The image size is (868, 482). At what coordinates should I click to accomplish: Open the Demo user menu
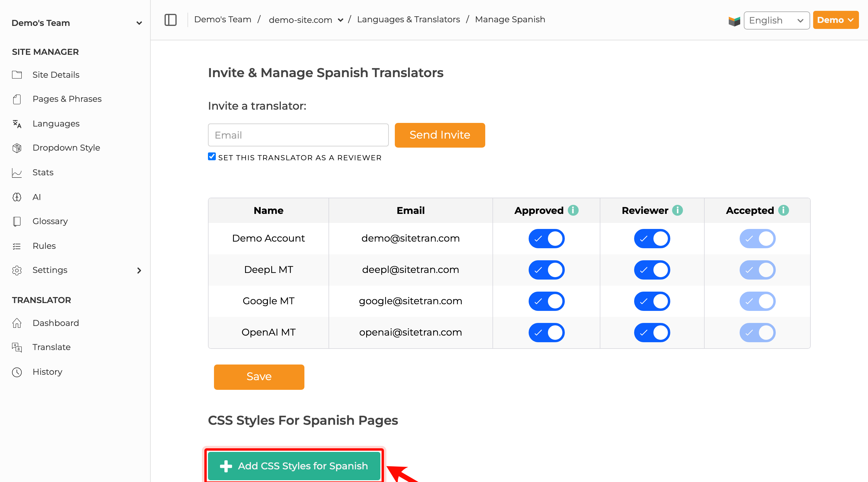(835, 20)
